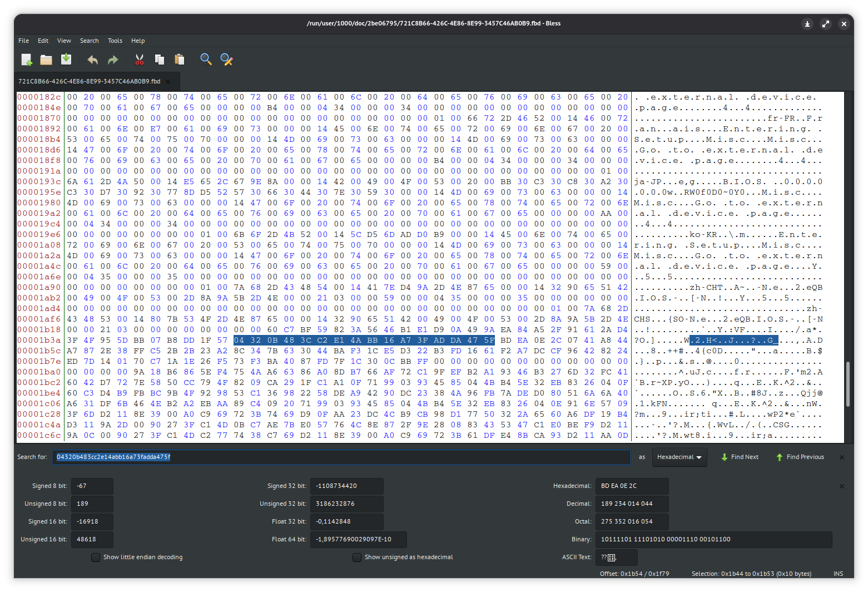Image resolution: width=868 pixels, height=592 pixels.
Task: Click the New file toolbar icon
Action: tap(27, 60)
